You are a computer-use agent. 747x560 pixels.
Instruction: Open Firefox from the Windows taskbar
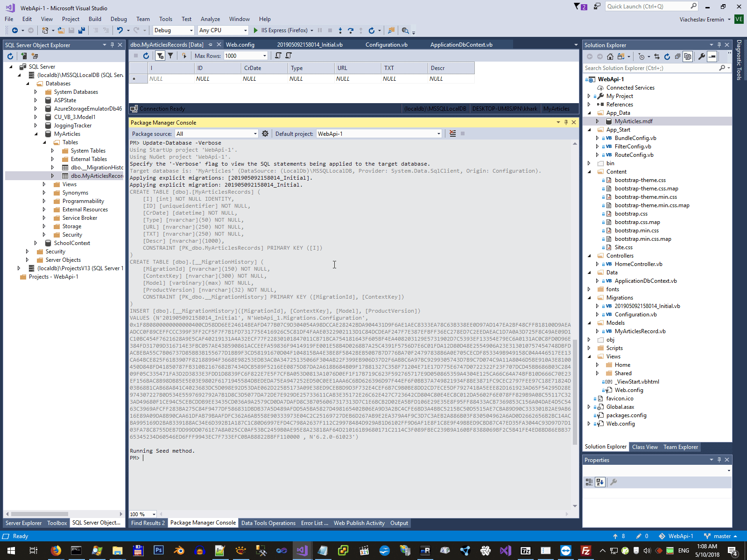pyautogui.click(x=56, y=551)
